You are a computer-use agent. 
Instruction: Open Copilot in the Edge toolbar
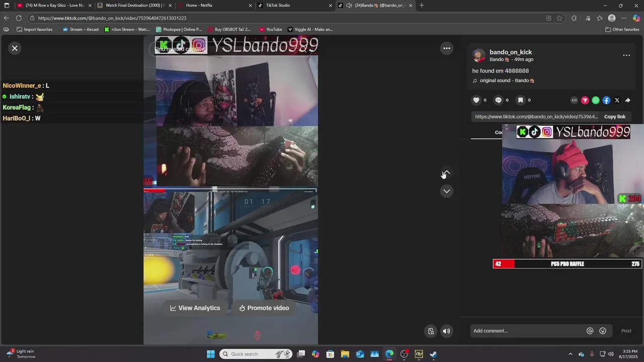click(636, 18)
